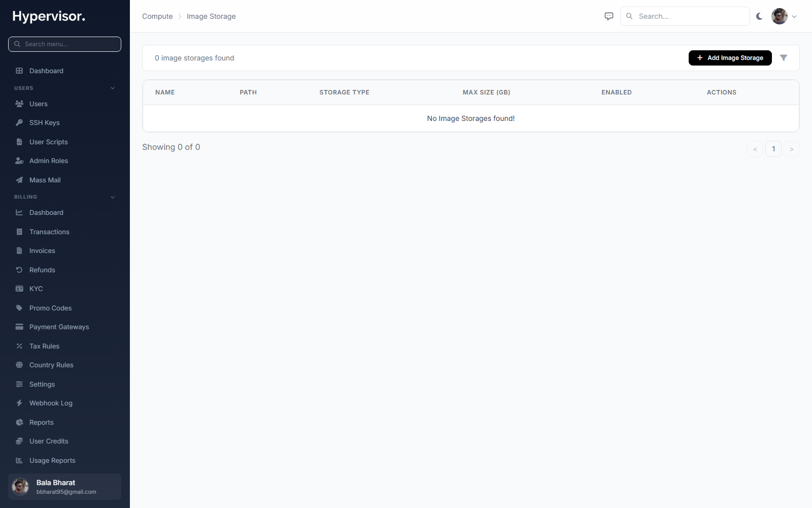Click the top Search input field
812x508 pixels.
point(685,16)
